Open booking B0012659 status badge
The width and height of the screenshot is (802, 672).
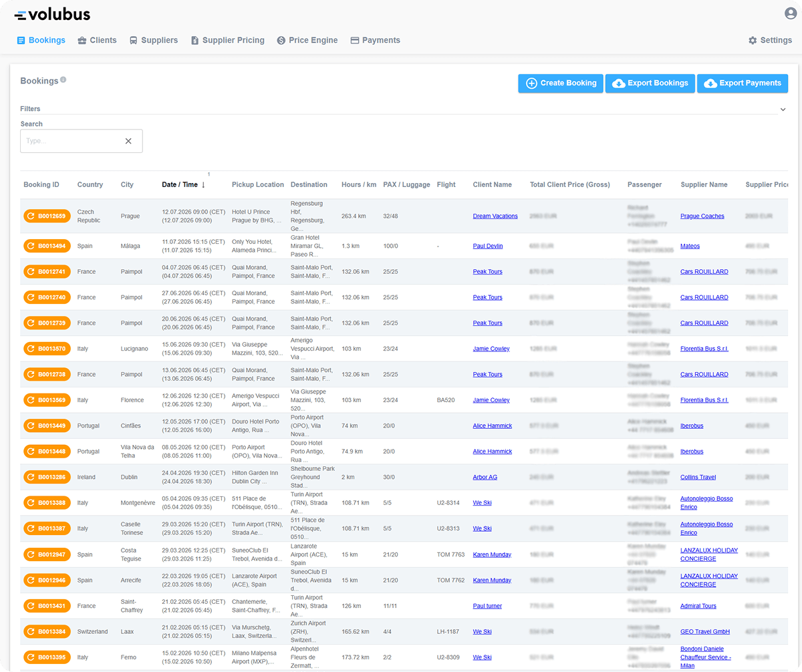pyautogui.click(x=47, y=216)
